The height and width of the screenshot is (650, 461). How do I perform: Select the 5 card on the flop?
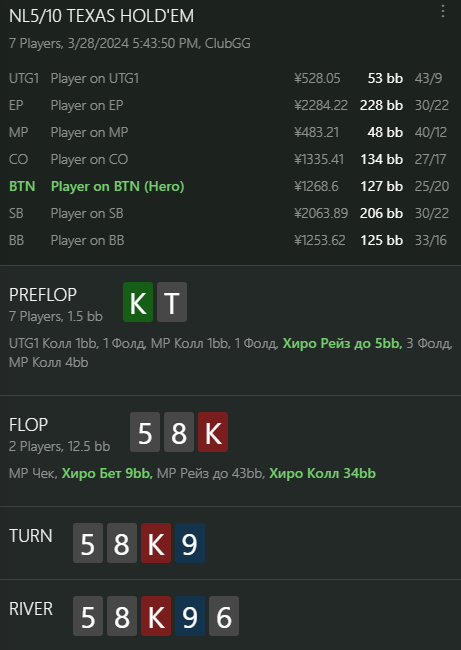click(x=145, y=432)
